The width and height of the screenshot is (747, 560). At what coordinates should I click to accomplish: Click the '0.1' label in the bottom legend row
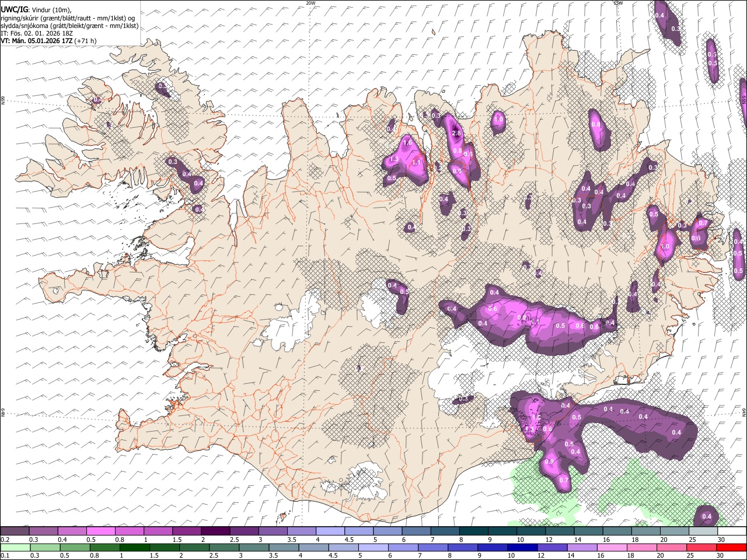point(5,556)
